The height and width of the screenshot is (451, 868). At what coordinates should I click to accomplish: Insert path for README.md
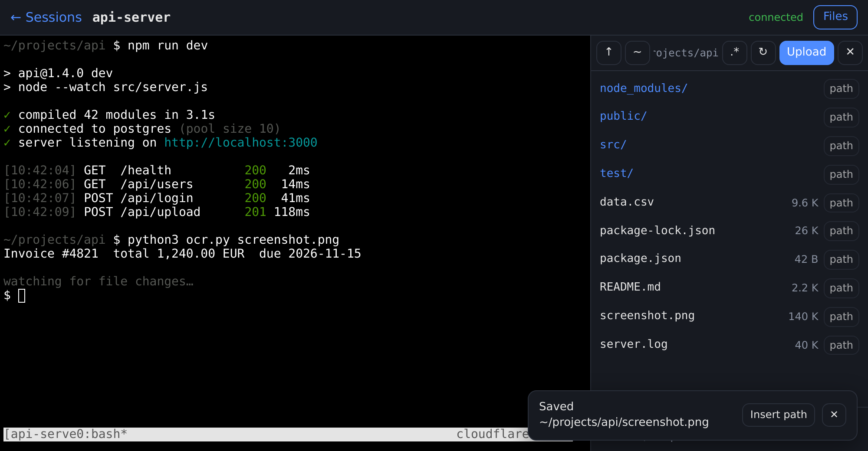pos(841,288)
